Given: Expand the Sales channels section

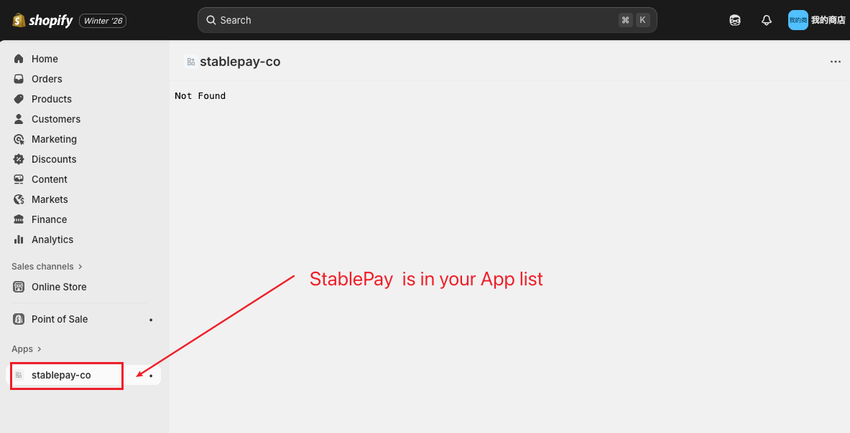Looking at the screenshot, I should [x=47, y=267].
